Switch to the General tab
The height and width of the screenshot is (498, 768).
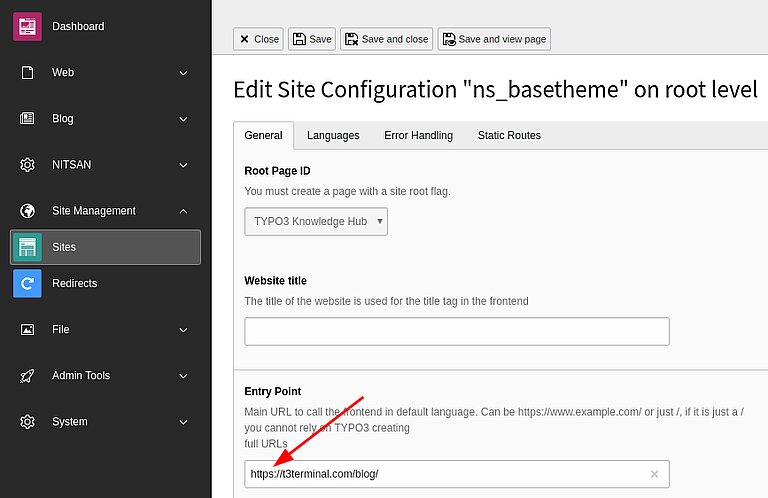[264, 136]
